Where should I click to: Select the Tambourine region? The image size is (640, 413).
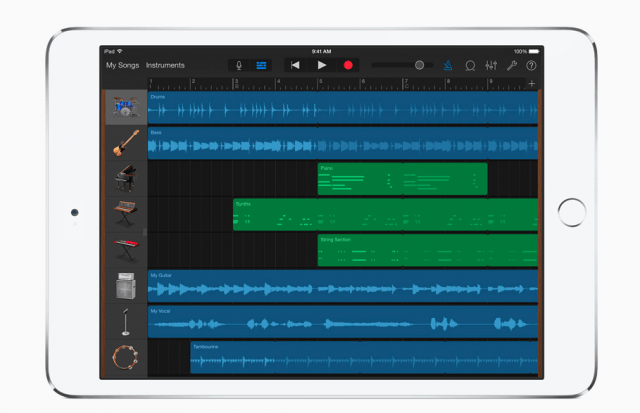point(364,357)
